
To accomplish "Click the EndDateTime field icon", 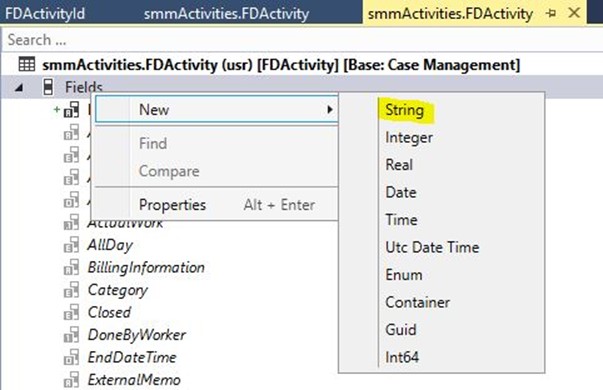I will click(72, 357).
